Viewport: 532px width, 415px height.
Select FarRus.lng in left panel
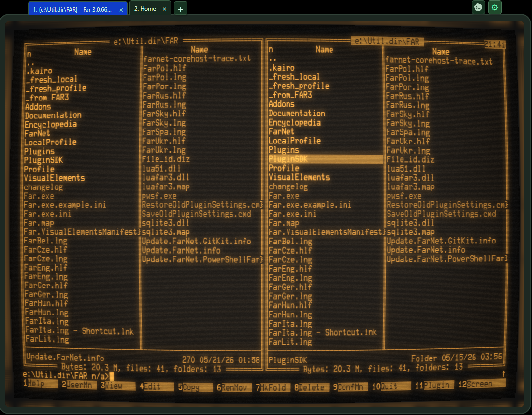[164, 104]
